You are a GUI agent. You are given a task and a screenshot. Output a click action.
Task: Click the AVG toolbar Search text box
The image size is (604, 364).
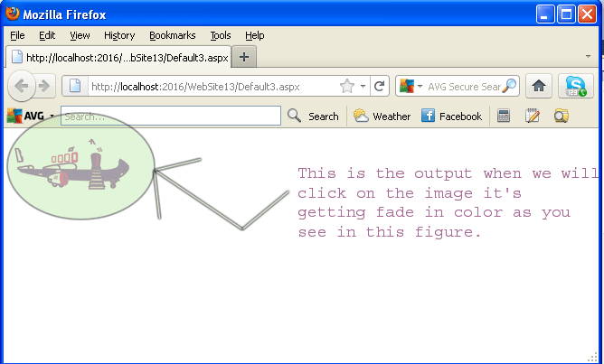[171, 116]
